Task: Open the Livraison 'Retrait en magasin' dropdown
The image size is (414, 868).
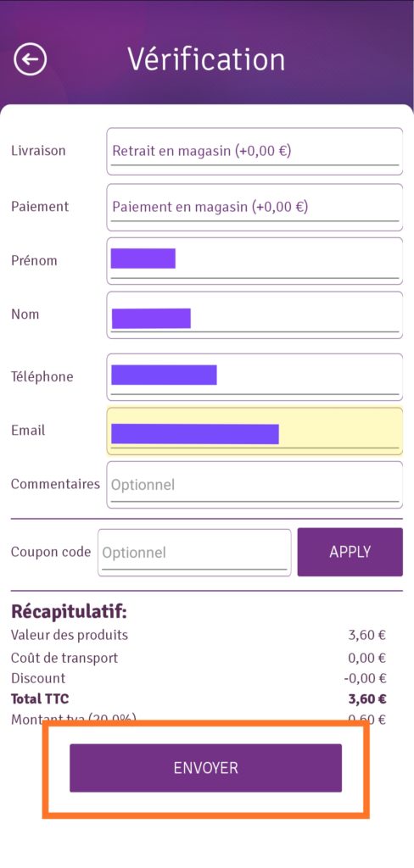Action: tap(255, 151)
